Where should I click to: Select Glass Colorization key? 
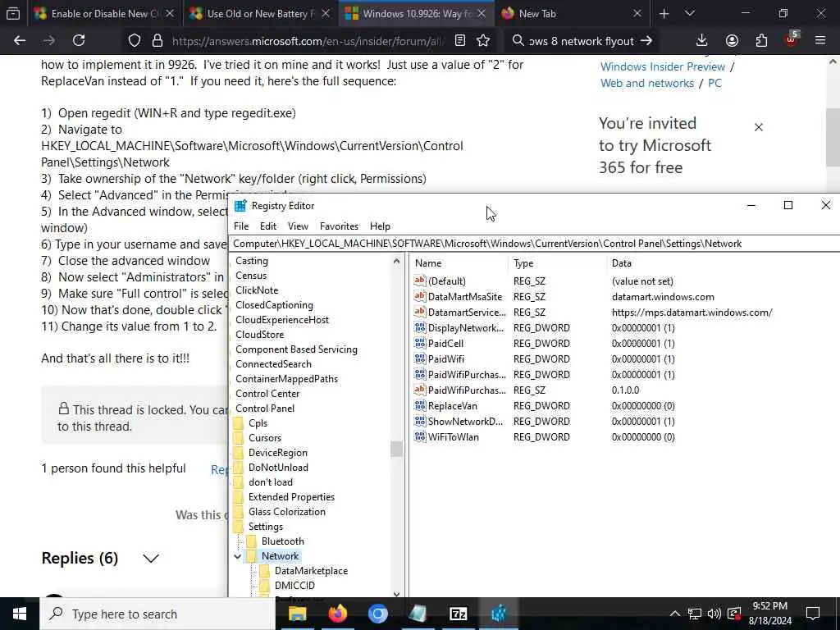(286, 512)
